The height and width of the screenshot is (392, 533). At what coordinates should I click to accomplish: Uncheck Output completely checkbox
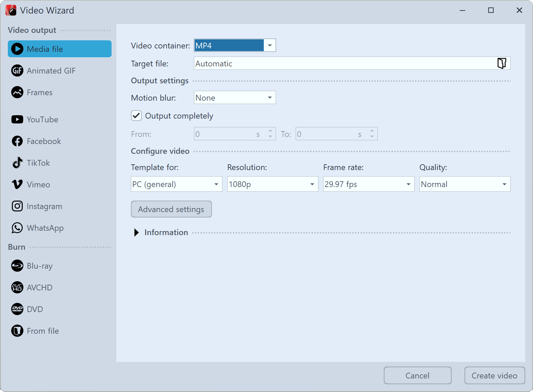136,116
